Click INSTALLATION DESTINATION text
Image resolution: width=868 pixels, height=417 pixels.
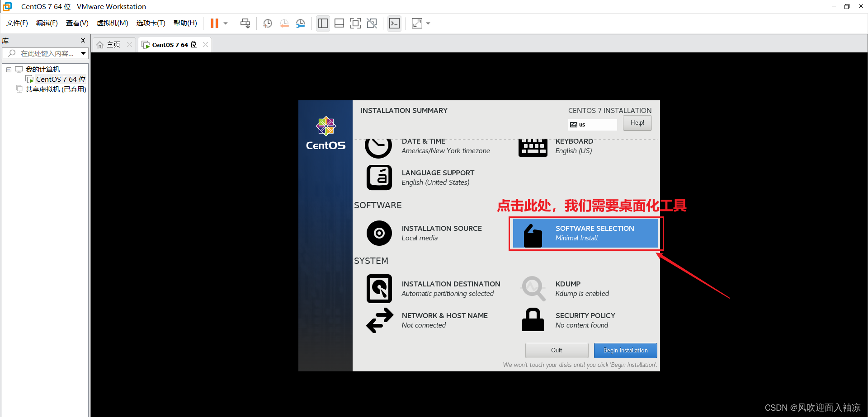[451, 284]
